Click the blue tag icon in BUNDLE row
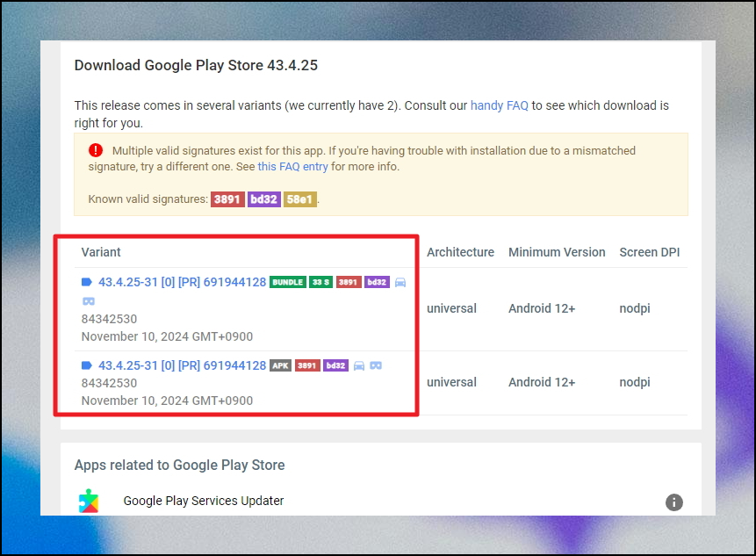The image size is (756, 556). coord(87,282)
